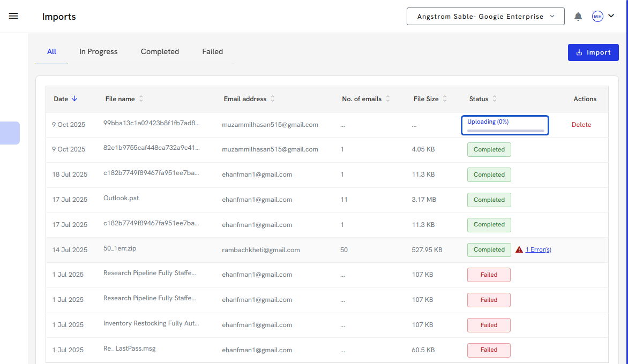Sort table by Status column
Image resolution: width=628 pixels, height=364 pixels.
pyautogui.click(x=494, y=98)
